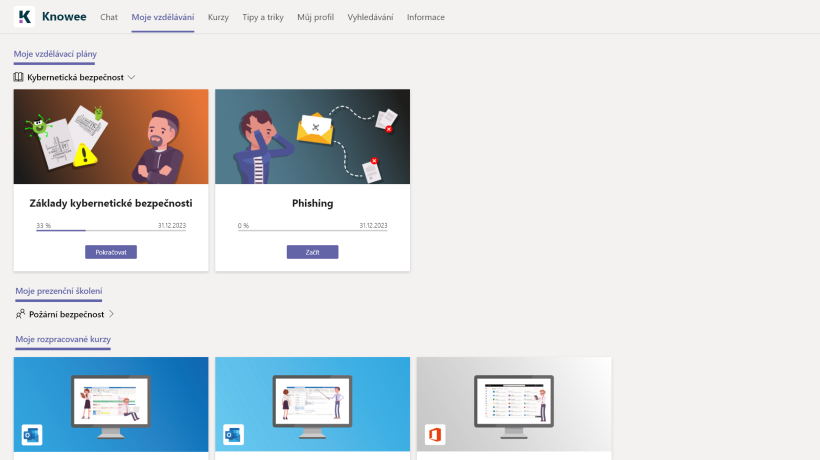The height and width of the screenshot is (460, 820).
Task: Click the people icon beside Požární bezpečnost
Action: pos(20,314)
